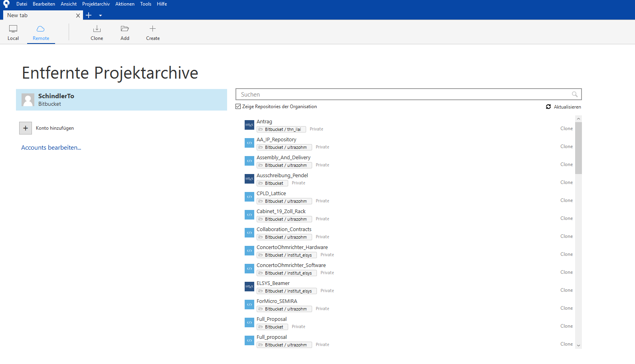Close the New tab
The image size is (635, 364).
[x=78, y=16]
